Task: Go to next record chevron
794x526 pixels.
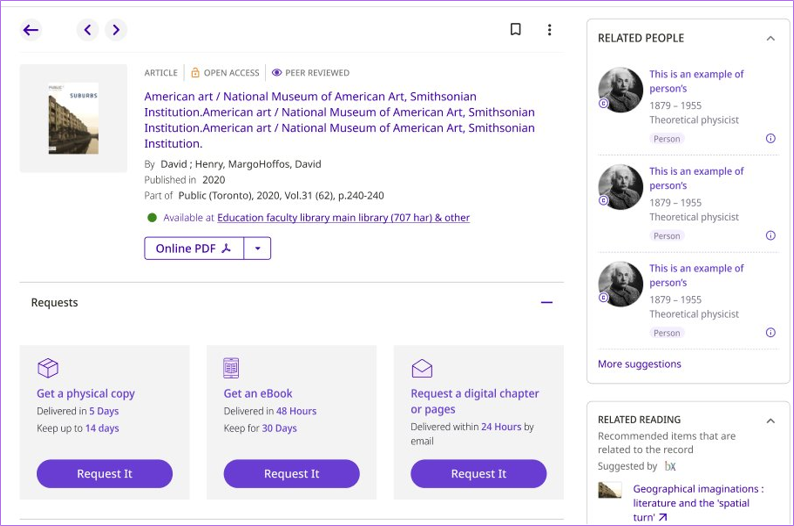Action: (x=116, y=30)
